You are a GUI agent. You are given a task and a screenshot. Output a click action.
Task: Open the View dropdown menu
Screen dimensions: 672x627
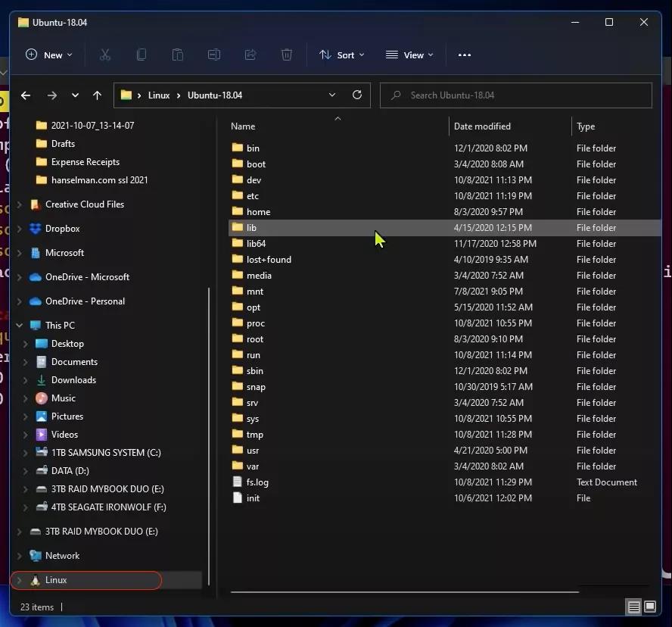coord(409,55)
